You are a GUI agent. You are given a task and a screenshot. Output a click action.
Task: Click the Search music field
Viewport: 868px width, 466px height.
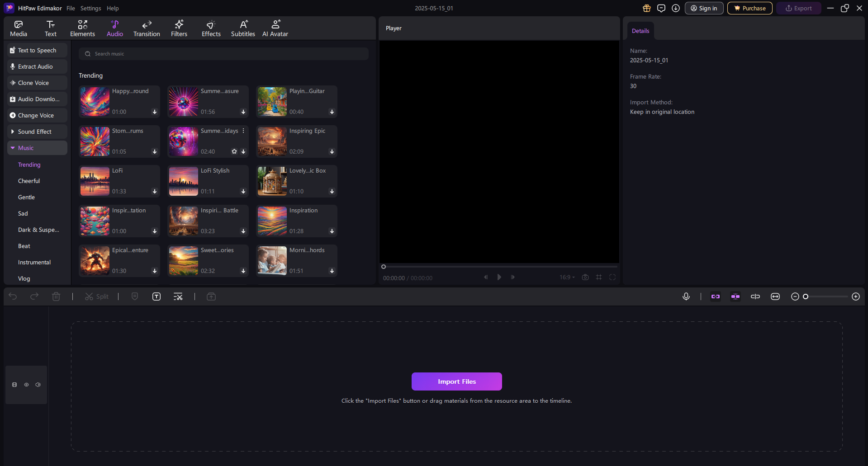[223, 54]
